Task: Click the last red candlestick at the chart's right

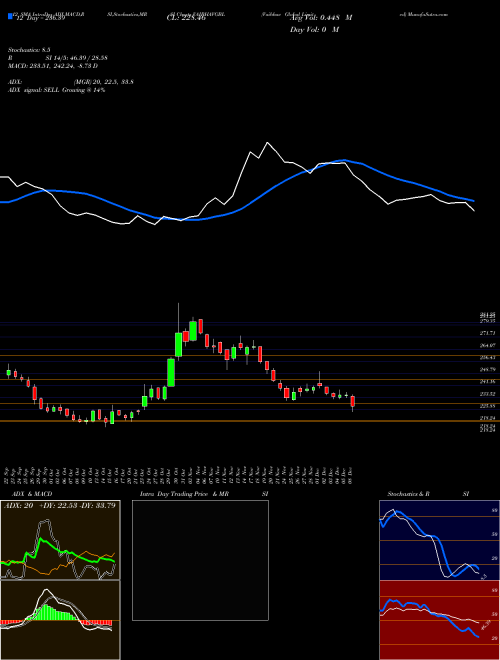Action: [353, 401]
